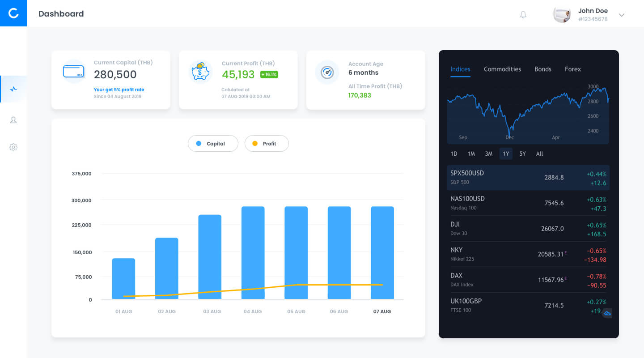Select the SPX500USD index row
Screen dimensions: 644x358
pos(528,177)
